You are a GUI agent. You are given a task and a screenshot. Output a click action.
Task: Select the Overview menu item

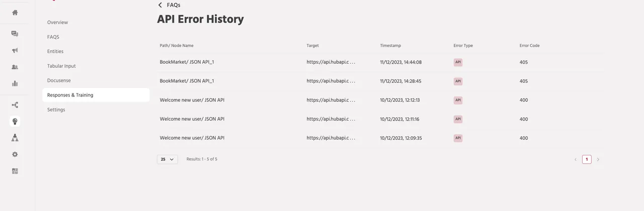click(x=57, y=22)
